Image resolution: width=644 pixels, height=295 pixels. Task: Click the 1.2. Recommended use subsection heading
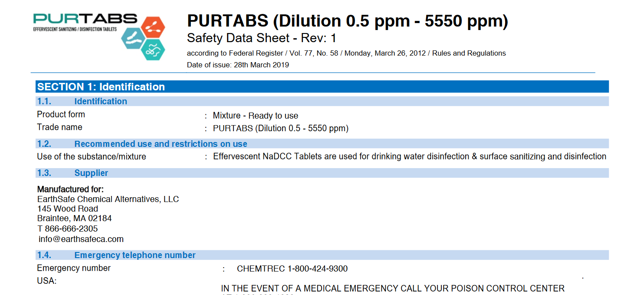(161, 144)
